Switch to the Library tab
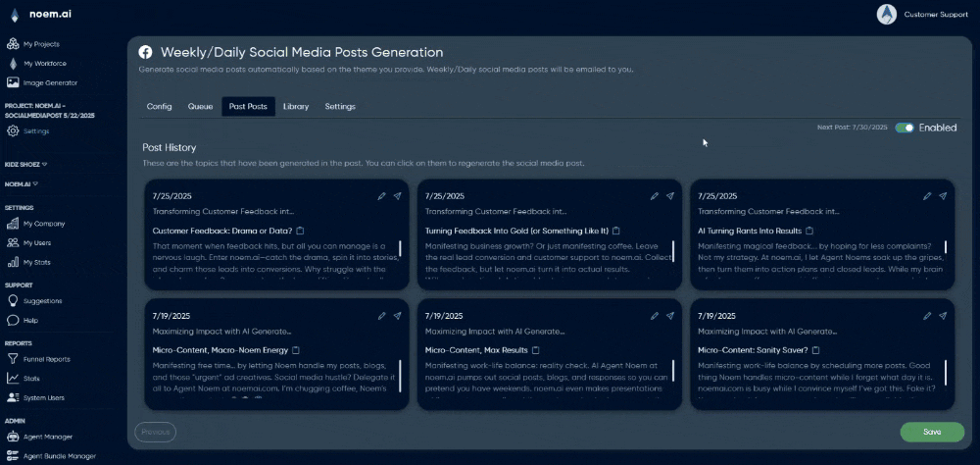 296,106
